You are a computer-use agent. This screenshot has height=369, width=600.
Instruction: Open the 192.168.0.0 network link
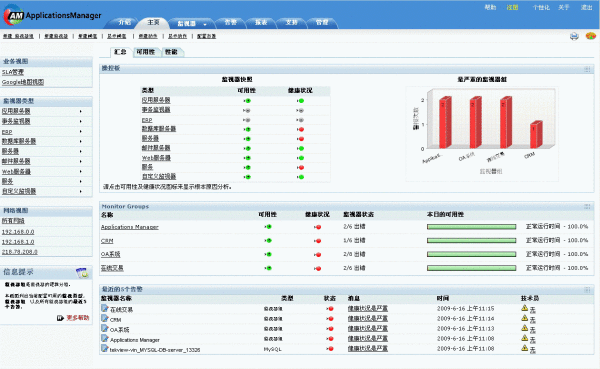point(18,232)
